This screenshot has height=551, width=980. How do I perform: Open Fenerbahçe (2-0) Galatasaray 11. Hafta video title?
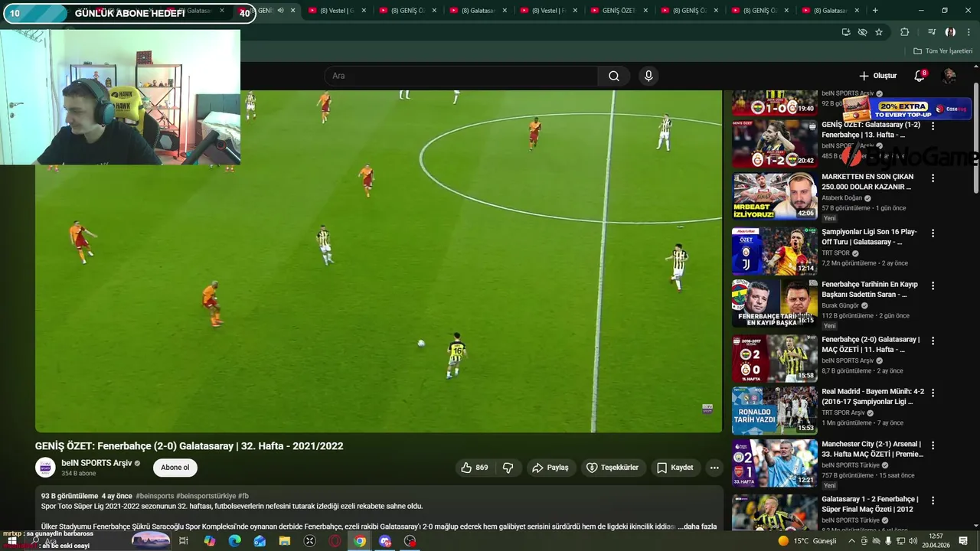pos(871,344)
